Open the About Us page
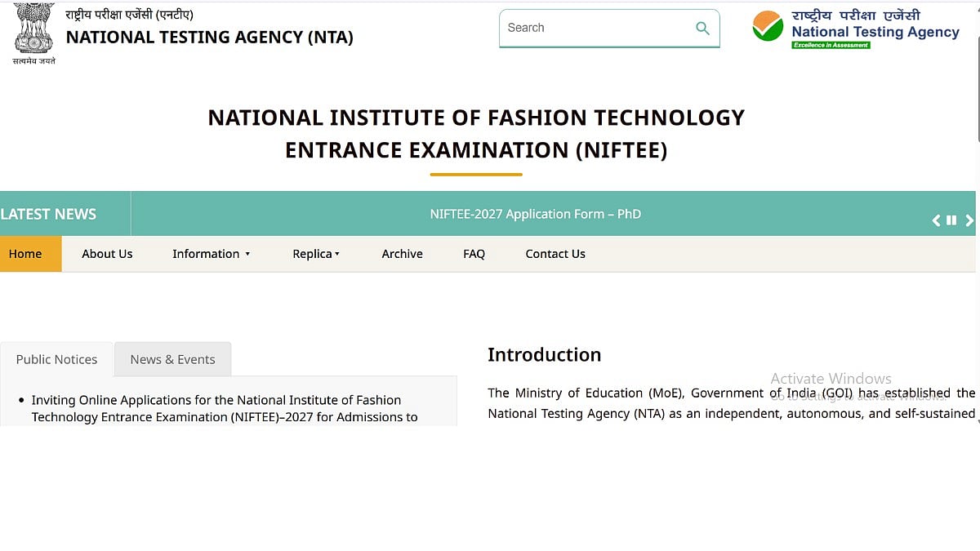 click(107, 254)
